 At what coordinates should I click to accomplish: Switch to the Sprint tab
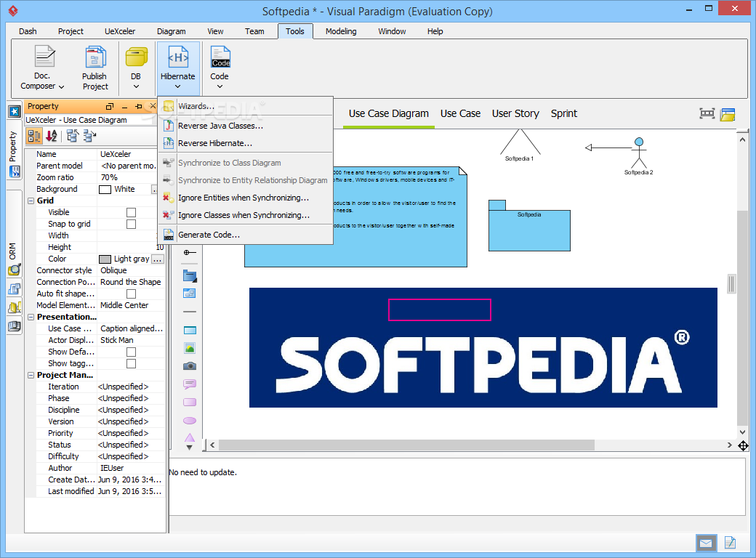tap(563, 114)
